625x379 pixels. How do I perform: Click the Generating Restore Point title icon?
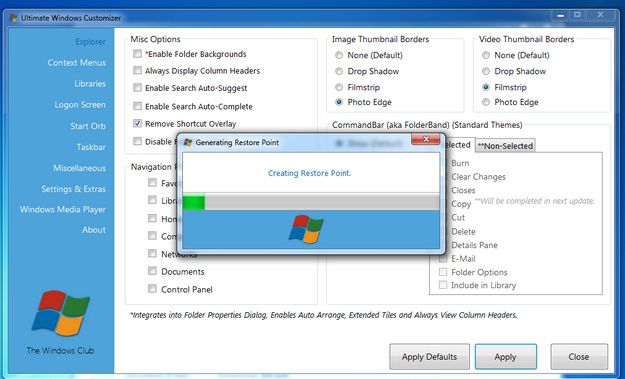(x=188, y=142)
